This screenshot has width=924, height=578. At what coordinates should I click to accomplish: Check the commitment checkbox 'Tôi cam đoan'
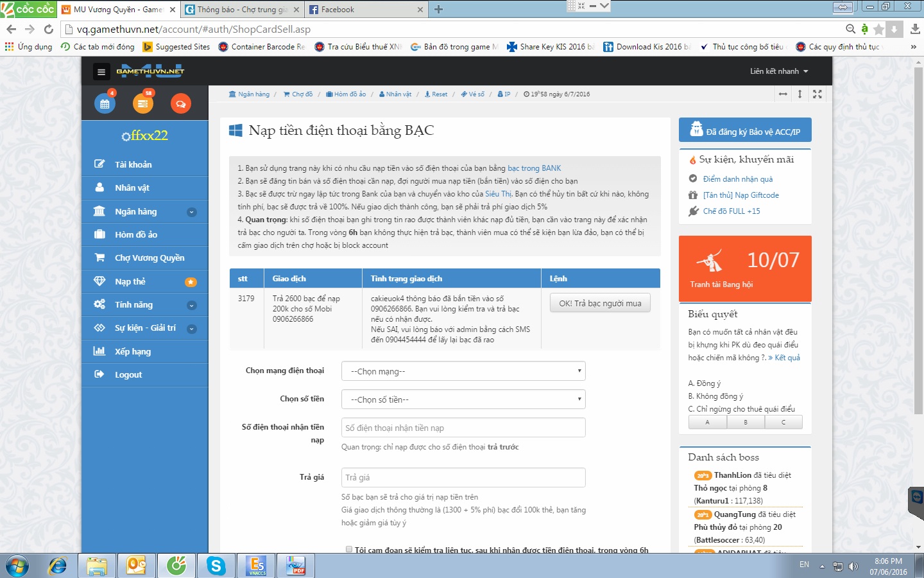click(x=349, y=549)
